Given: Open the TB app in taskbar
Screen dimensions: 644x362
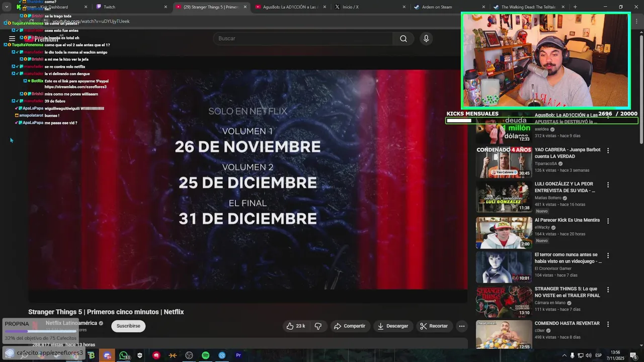Looking at the screenshot, I should click(x=91, y=355).
